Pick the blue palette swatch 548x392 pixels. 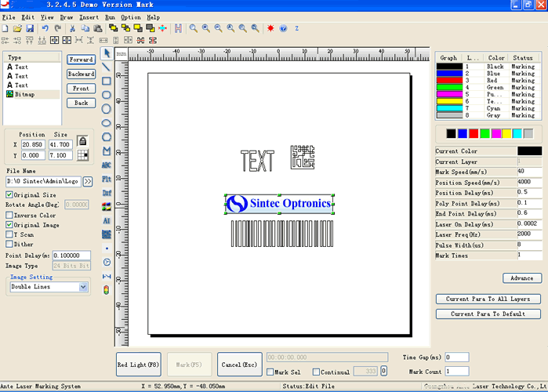[x=463, y=133]
